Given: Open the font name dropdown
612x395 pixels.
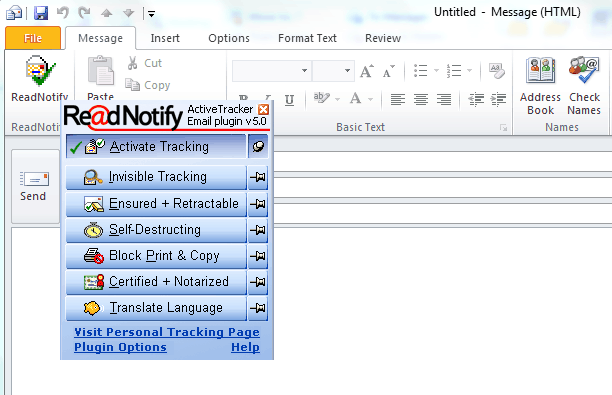Looking at the screenshot, I should tap(304, 71).
